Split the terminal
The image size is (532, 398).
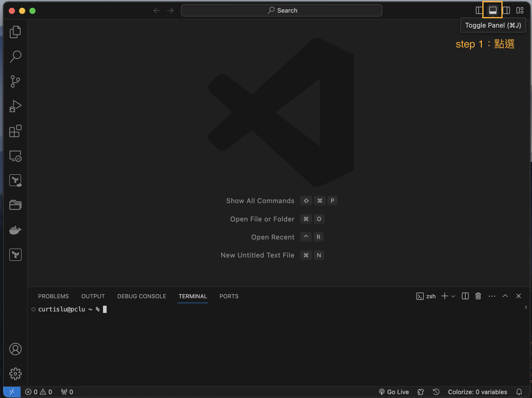coord(465,296)
